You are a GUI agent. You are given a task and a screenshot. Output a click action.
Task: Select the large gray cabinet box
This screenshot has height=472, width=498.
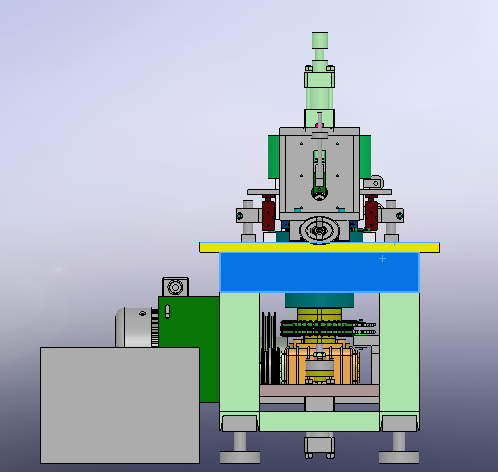[x=120, y=405]
